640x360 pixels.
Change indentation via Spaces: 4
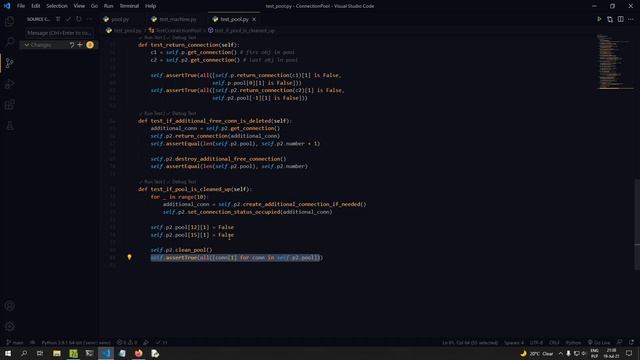click(514, 342)
